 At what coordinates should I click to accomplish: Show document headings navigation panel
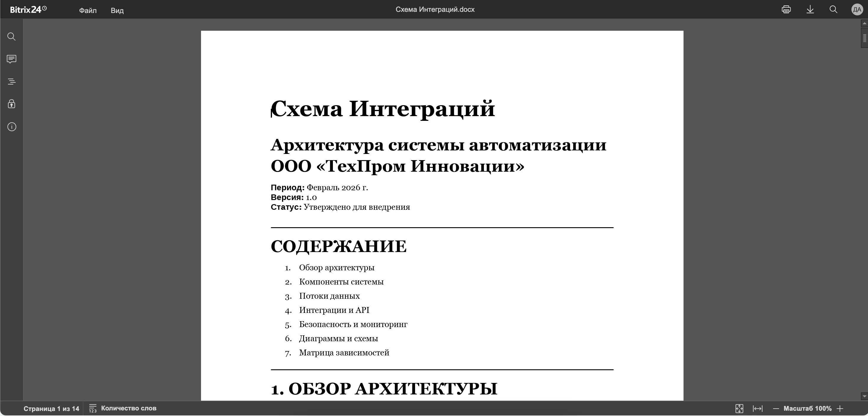click(x=12, y=82)
